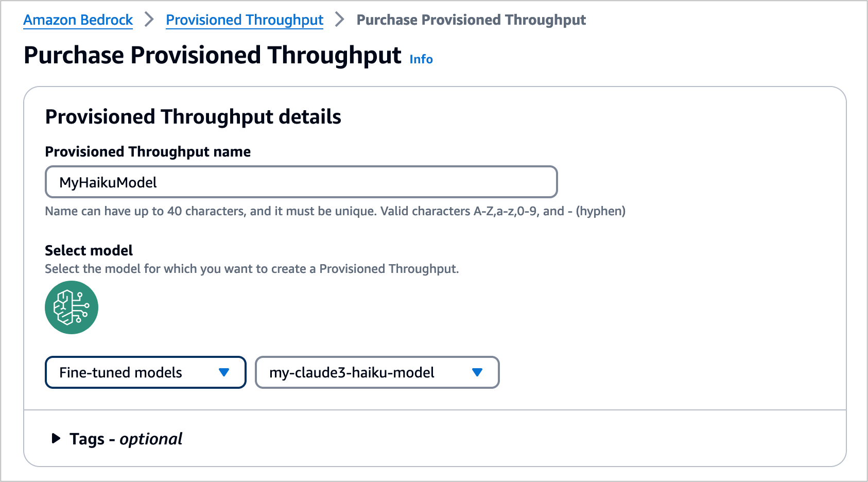Expand the Tags - optional section
Screen dimensions: 868x482
click(117, 439)
